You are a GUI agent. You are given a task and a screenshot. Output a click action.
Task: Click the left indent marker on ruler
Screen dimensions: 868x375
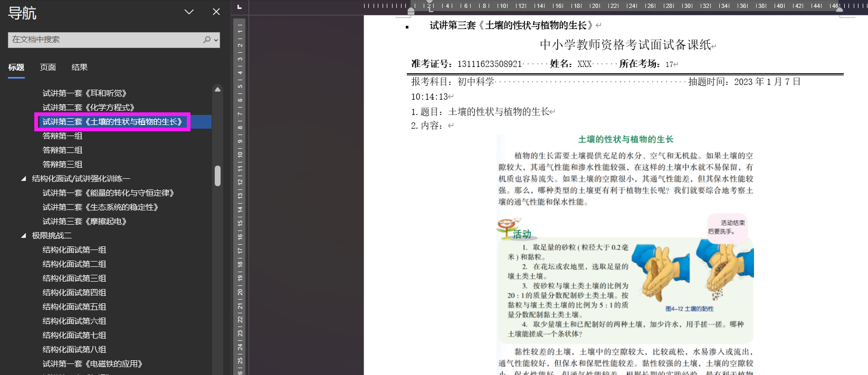pyautogui.click(x=411, y=11)
